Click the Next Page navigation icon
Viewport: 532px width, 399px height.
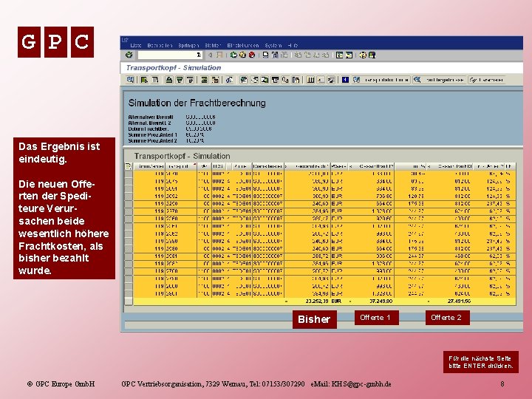point(316,55)
